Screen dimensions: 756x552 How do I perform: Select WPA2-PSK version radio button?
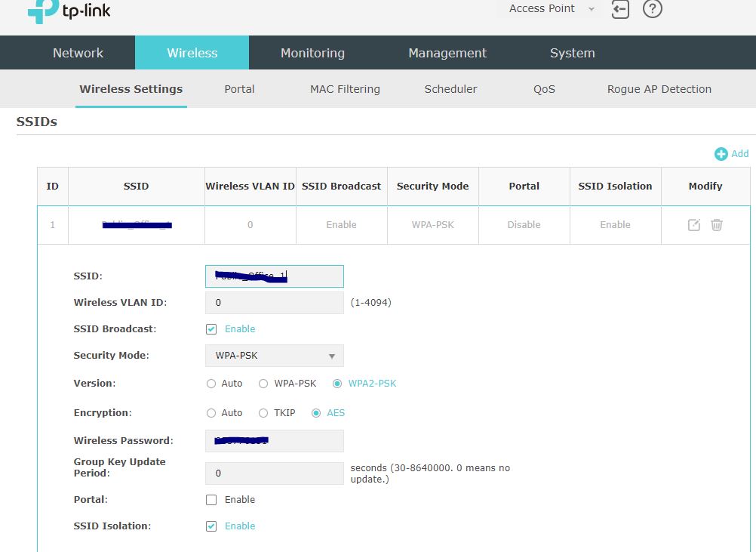click(337, 384)
